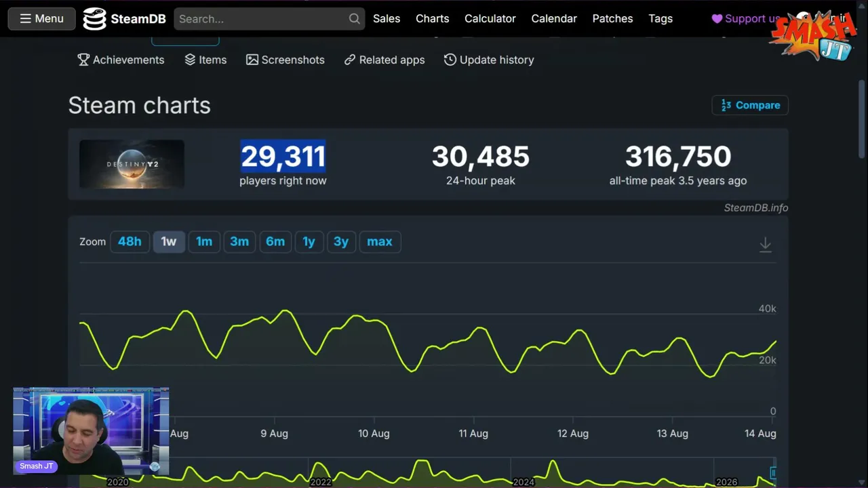Set chart zoom to 3m

(x=239, y=241)
